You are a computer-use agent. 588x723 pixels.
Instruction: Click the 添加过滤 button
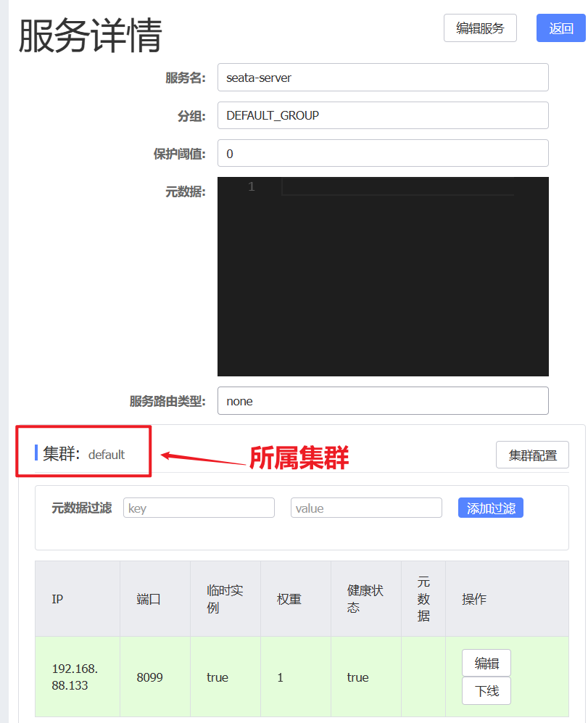click(490, 508)
